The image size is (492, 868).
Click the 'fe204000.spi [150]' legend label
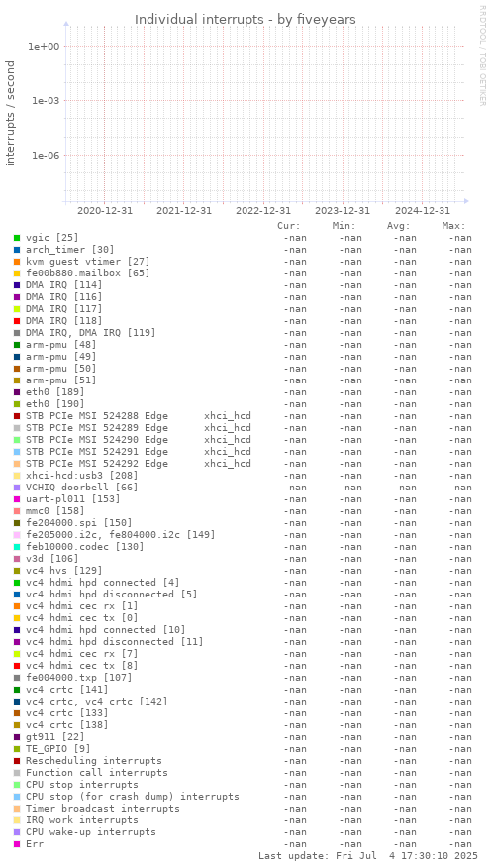click(x=79, y=524)
